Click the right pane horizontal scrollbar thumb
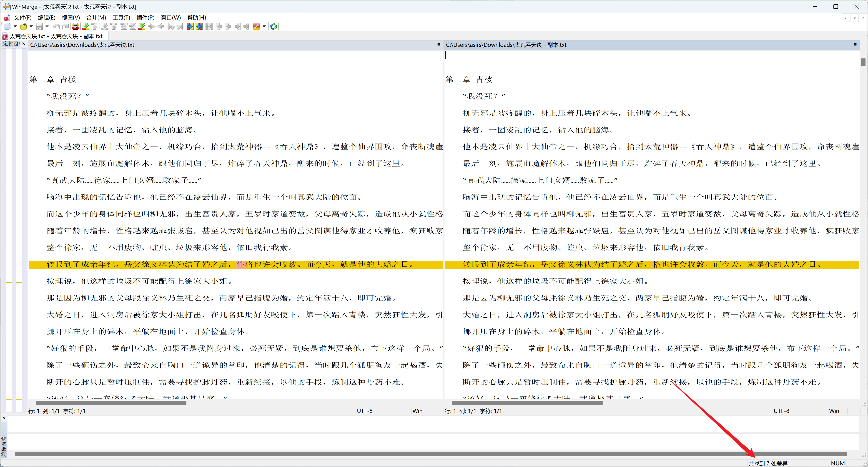This screenshot has width=868, height=467. (x=527, y=403)
